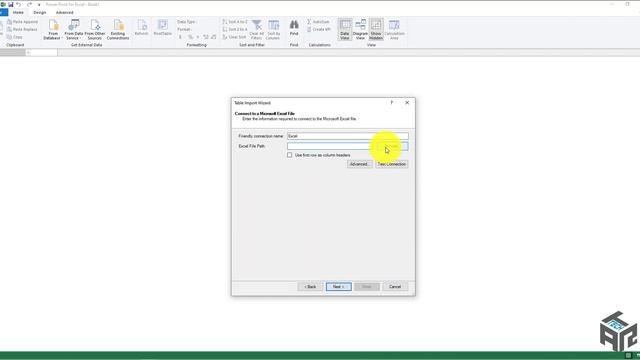Open the Design ribbon tab
Viewport: 640px width, 360px height.
pyautogui.click(x=40, y=13)
